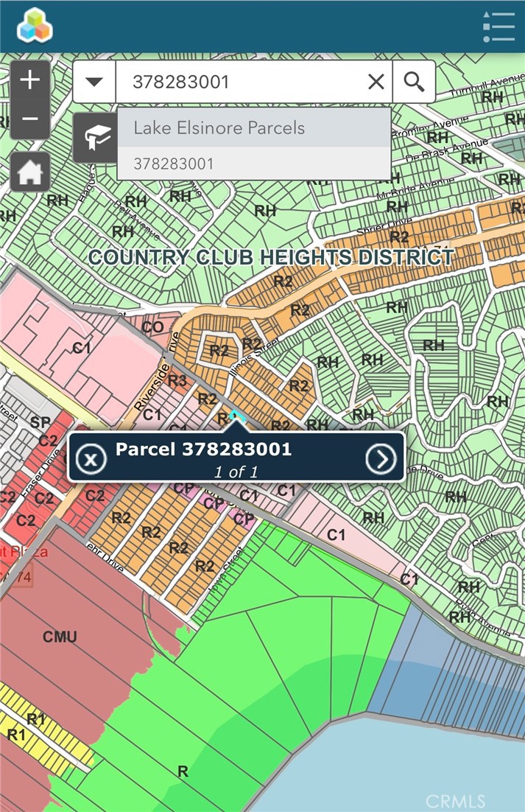Click into the parcel search input field
This screenshot has height=812, width=525.
click(243, 82)
